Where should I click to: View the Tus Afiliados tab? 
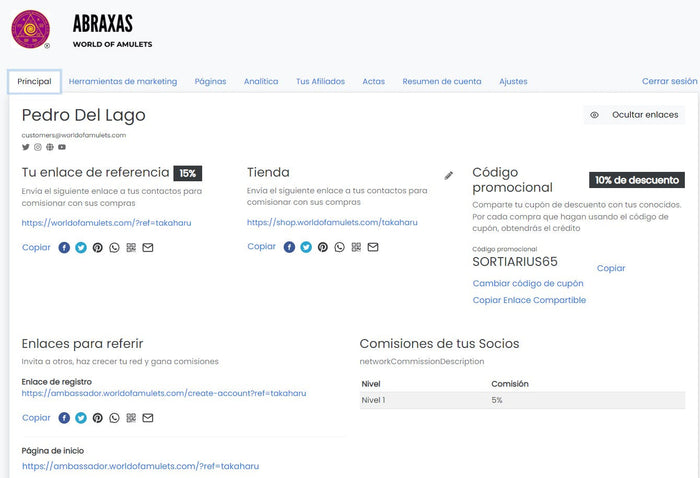(321, 82)
